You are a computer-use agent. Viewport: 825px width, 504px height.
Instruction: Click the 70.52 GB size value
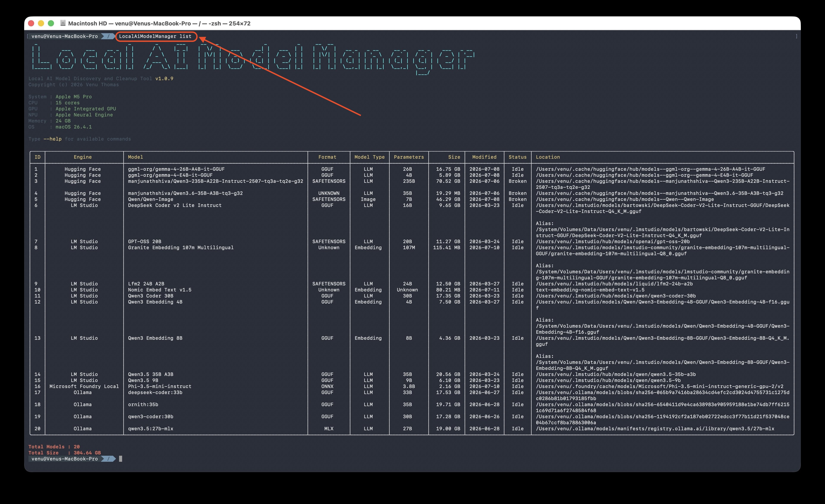448,181
